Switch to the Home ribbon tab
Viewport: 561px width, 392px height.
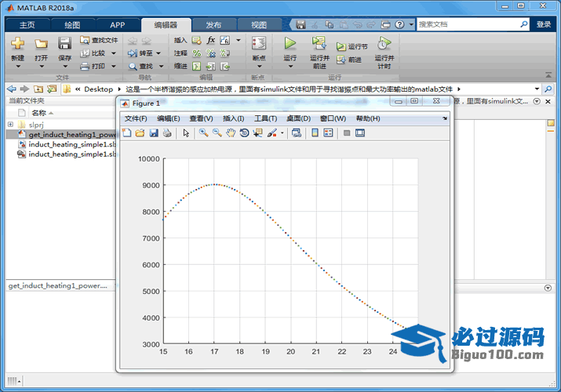click(27, 24)
